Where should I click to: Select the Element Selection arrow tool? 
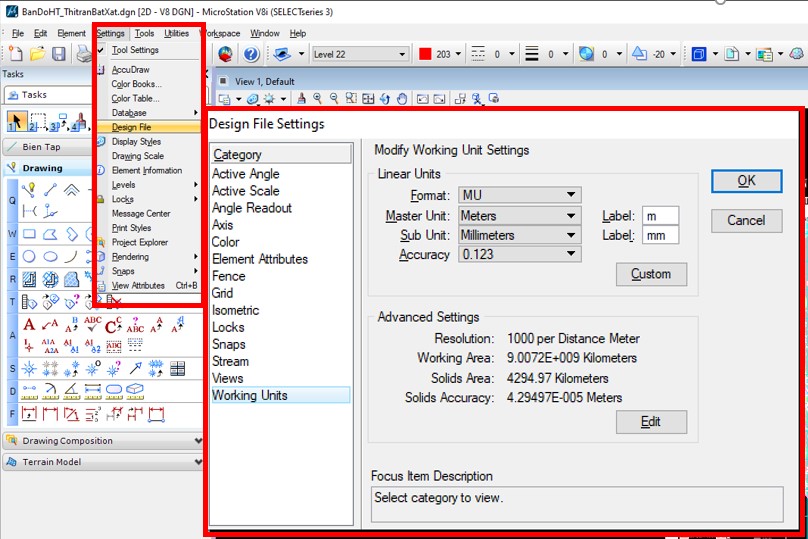coord(17,122)
